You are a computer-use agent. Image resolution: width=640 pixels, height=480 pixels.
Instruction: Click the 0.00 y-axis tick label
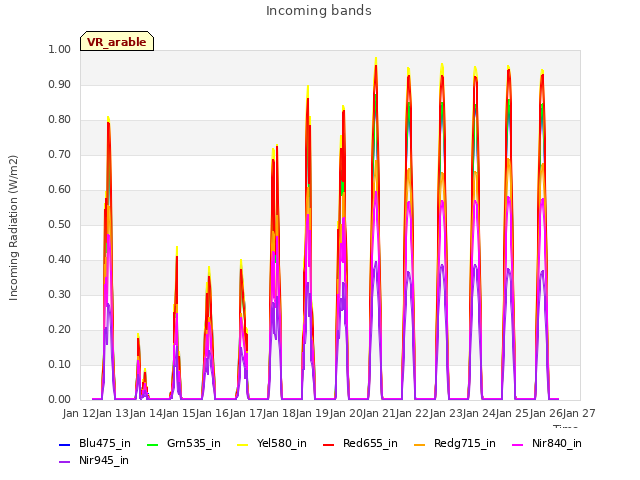point(60,400)
